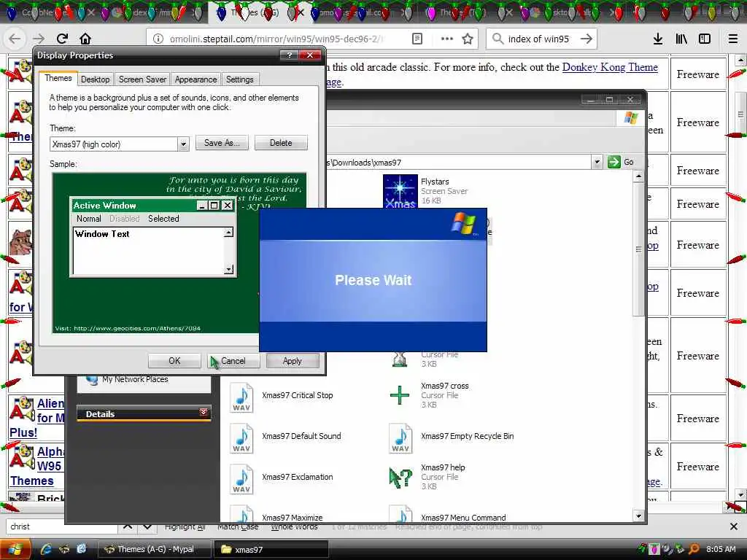Open the Appearance tab
747x560 pixels.
point(196,79)
